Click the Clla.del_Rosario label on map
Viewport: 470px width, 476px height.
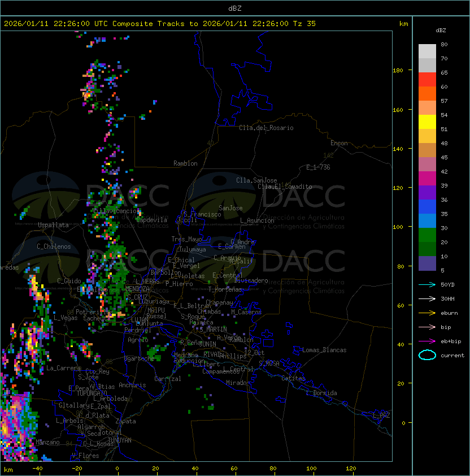click(x=266, y=128)
